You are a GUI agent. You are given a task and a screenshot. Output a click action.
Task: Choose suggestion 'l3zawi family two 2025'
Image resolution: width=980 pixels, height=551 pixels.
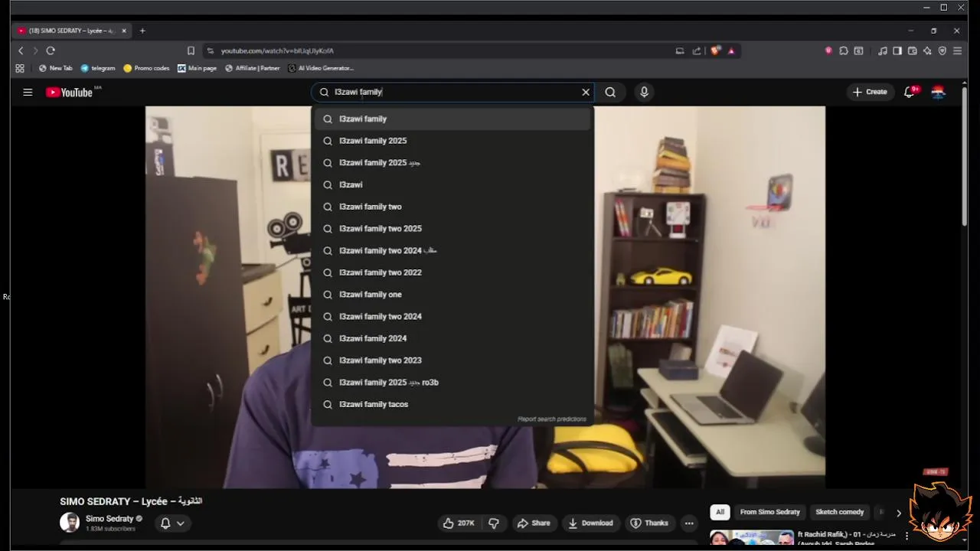452,228
